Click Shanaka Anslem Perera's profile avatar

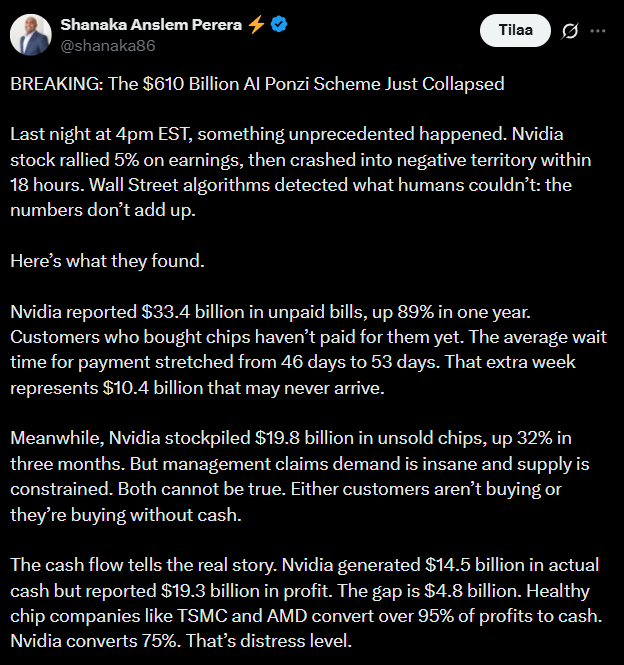(31, 35)
